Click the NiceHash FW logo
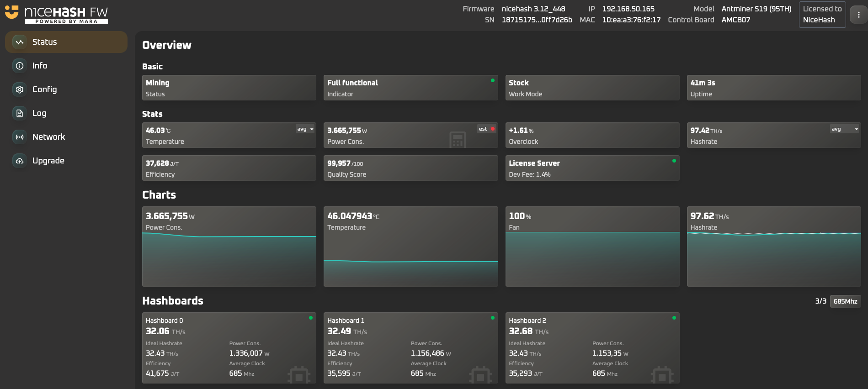 [x=57, y=14]
